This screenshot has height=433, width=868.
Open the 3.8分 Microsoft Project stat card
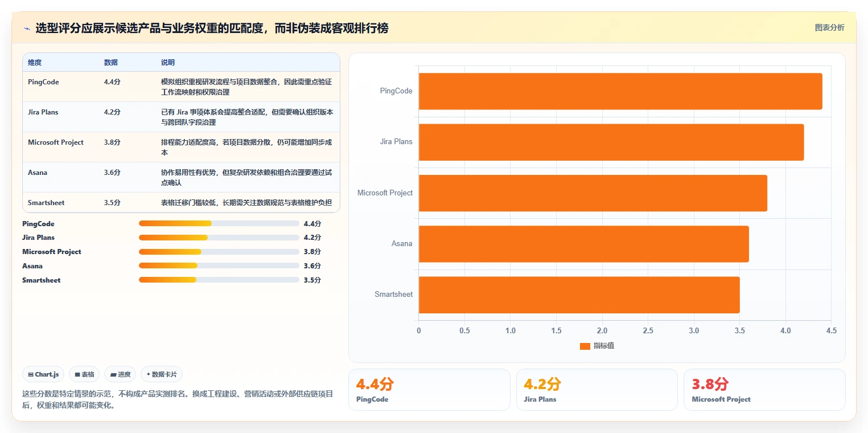764,390
